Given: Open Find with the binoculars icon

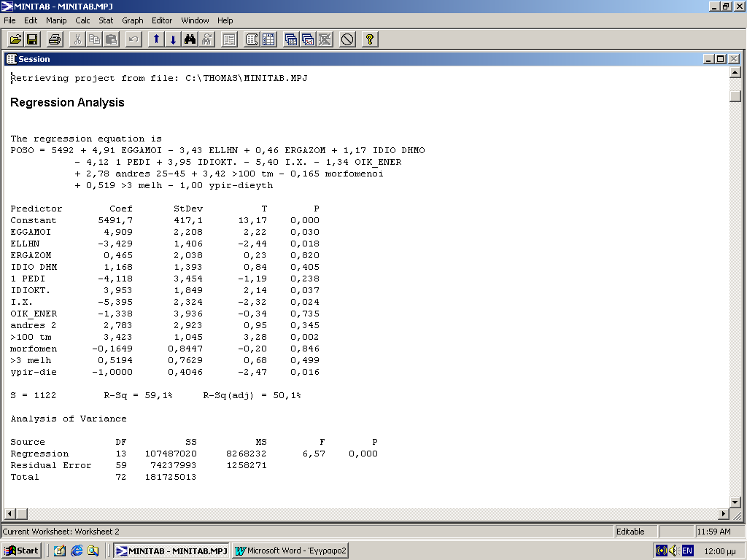Looking at the screenshot, I should pyautogui.click(x=190, y=39).
